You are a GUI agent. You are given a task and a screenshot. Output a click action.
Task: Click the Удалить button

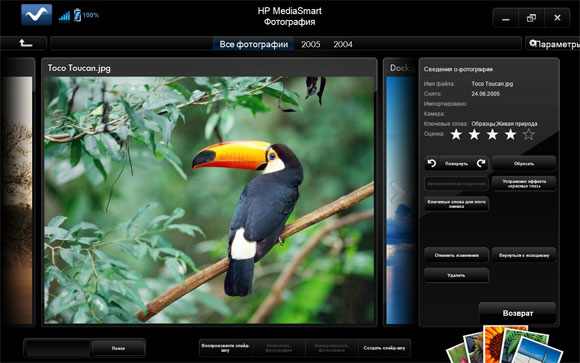(x=456, y=275)
